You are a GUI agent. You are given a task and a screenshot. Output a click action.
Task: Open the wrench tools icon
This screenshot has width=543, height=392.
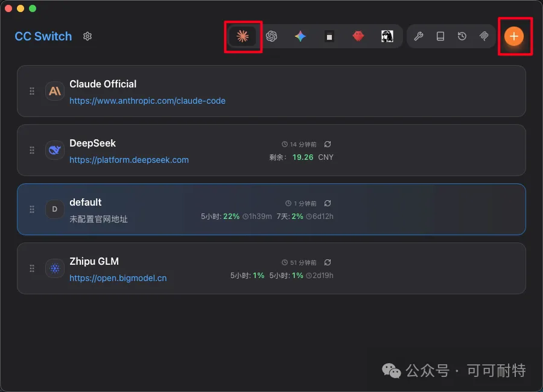(x=419, y=36)
